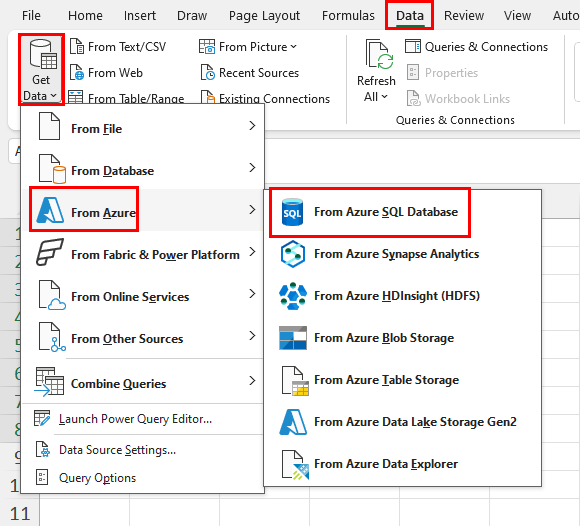Select From Azure Blob Storage entry
Image resolution: width=580 pixels, height=526 pixels.
click(x=402, y=338)
